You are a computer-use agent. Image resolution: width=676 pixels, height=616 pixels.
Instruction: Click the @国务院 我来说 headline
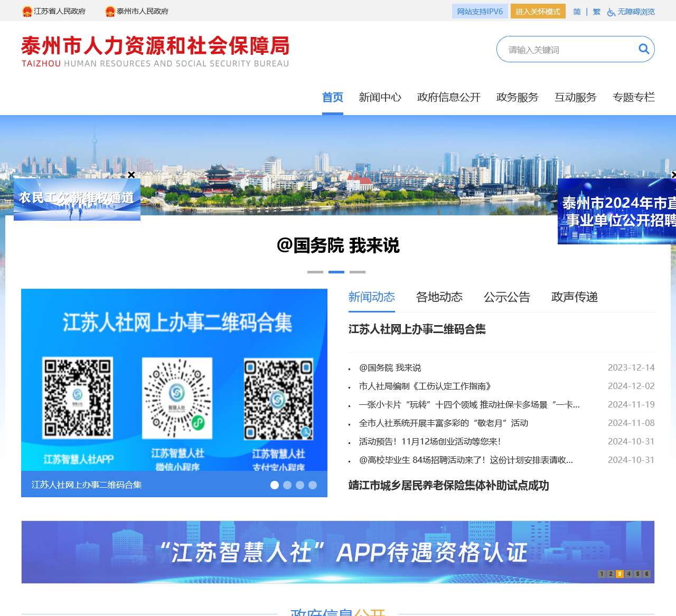(338, 245)
